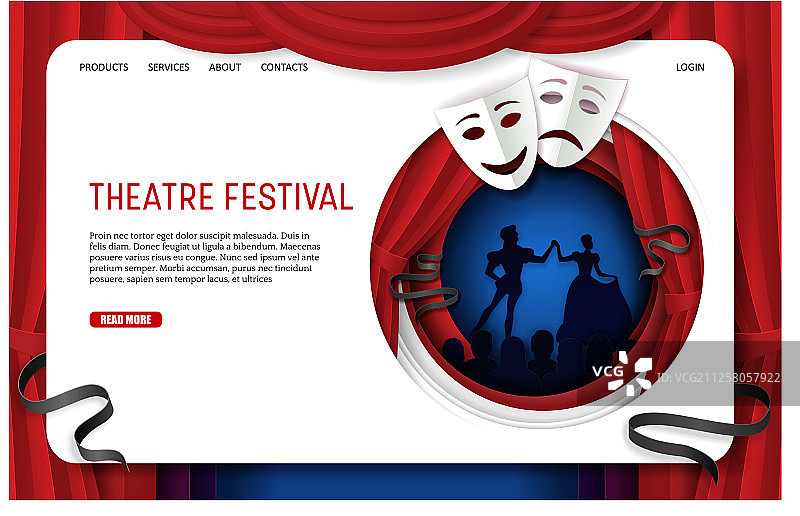
Task: Click the VCG watermark logo
Action: [622, 373]
